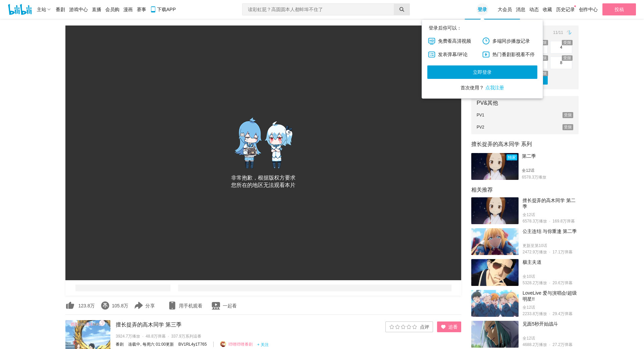This screenshot has height=349, width=644.
Task: Click the share arrow icon
Action: (139, 305)
